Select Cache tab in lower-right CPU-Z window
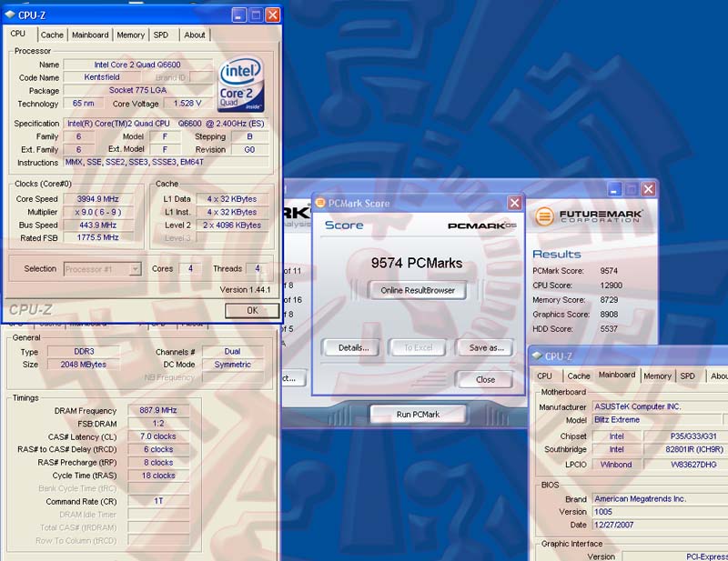 point(579,376)
